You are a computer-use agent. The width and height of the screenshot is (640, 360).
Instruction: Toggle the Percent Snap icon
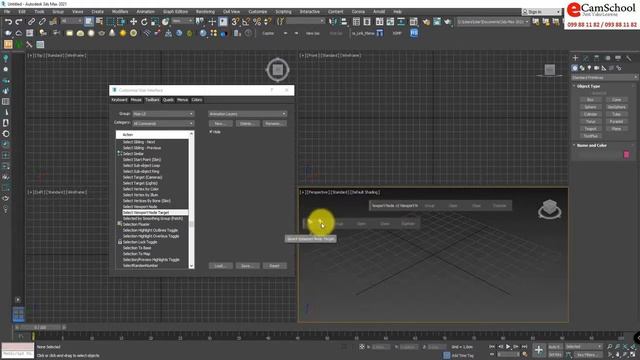point(257,22)
